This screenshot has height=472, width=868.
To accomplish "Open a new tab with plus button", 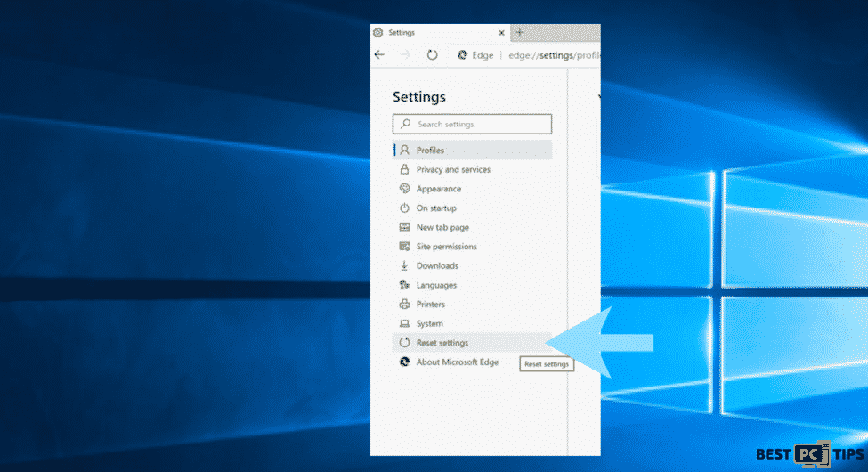I will click(x=519, y=33).
